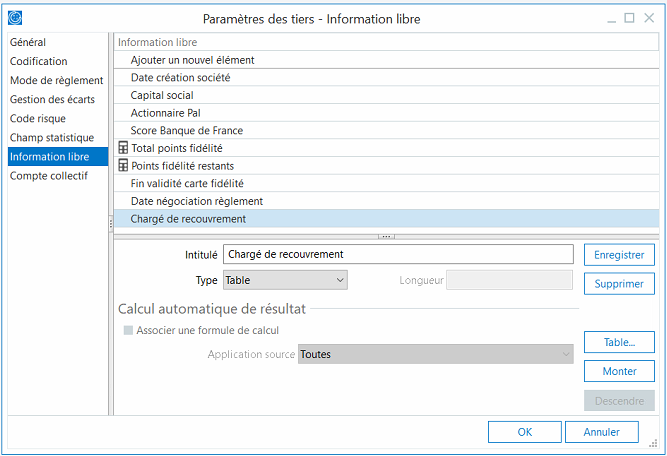Expand the Application source combo box
667x456 pixels.
436,354
